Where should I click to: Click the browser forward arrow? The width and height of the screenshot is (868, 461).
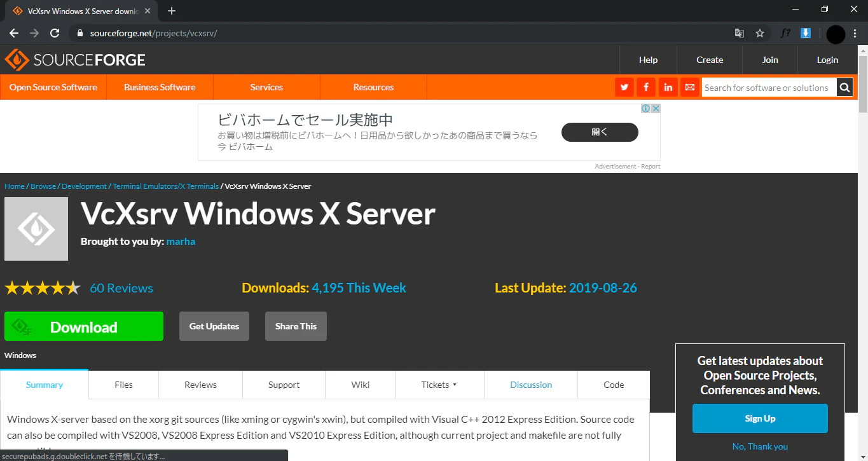click(x=34, y=33)
